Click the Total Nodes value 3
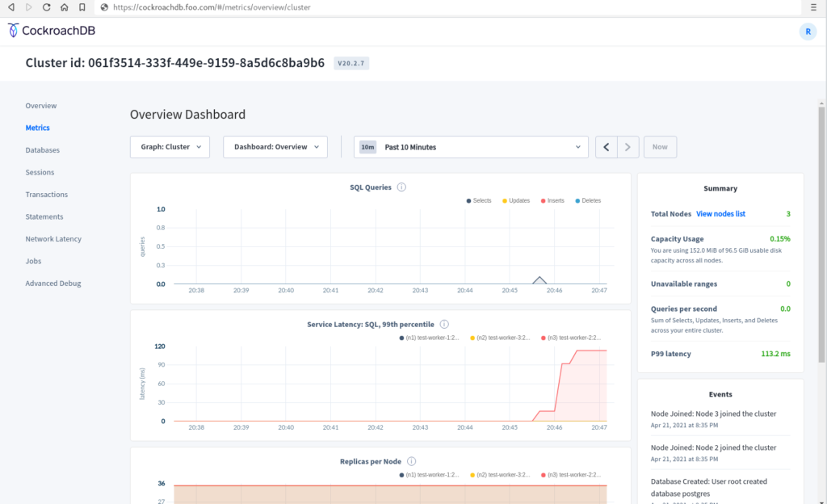 tap(788, 214)
